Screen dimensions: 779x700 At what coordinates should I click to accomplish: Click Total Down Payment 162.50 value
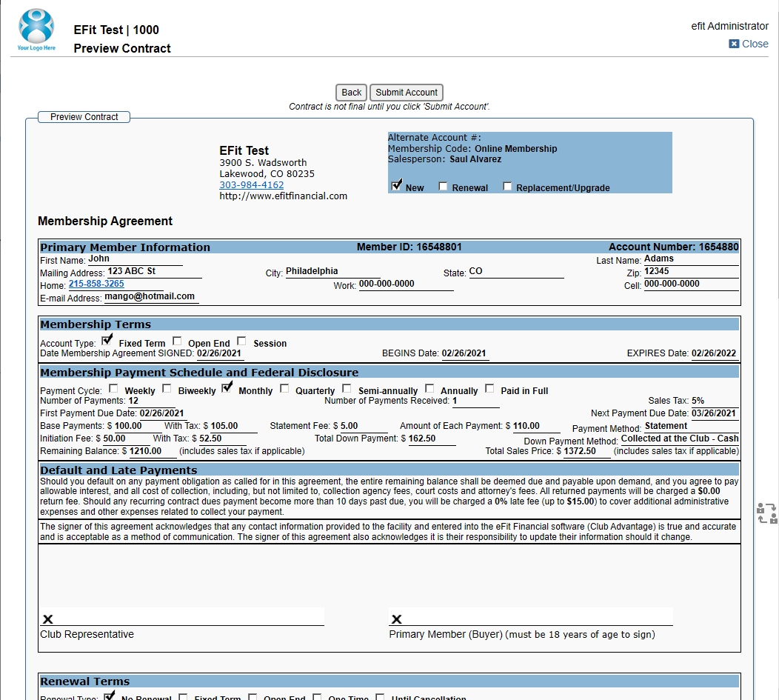[422, 439]
